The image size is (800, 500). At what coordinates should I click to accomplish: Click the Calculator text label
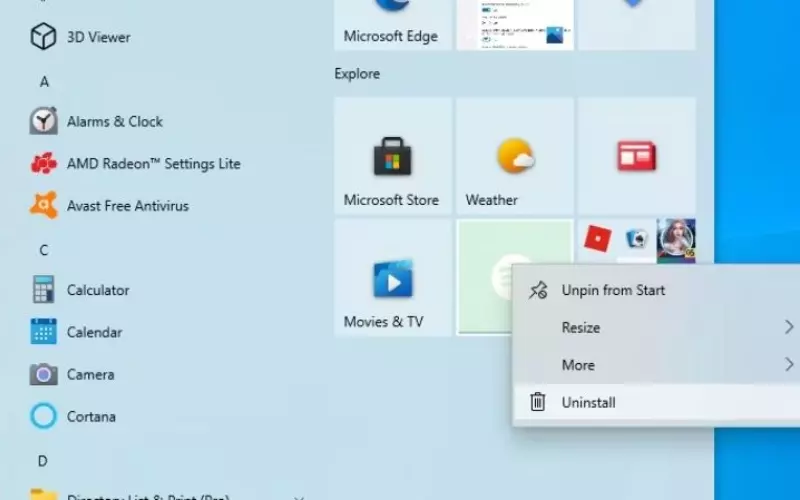point(98,290)
